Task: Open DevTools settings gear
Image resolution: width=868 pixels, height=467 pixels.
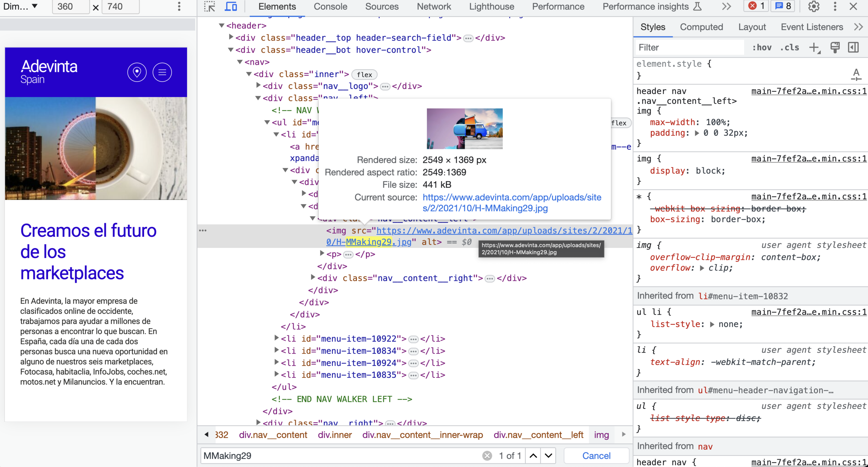Action: click(x=813, y=7)
